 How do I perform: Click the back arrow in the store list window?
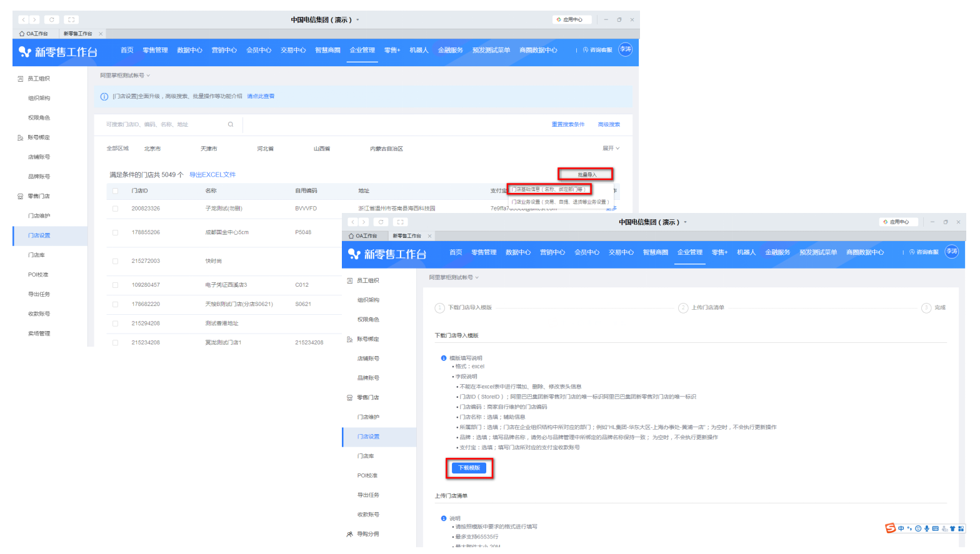tap(23, 19)
